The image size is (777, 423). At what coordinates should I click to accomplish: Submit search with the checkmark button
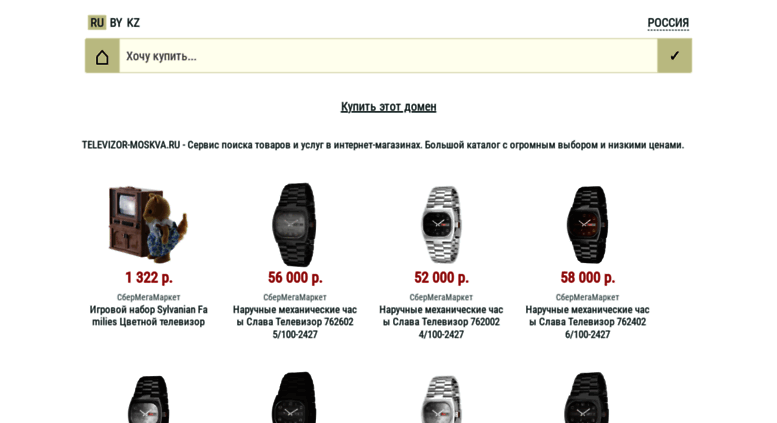pos(674,56)
